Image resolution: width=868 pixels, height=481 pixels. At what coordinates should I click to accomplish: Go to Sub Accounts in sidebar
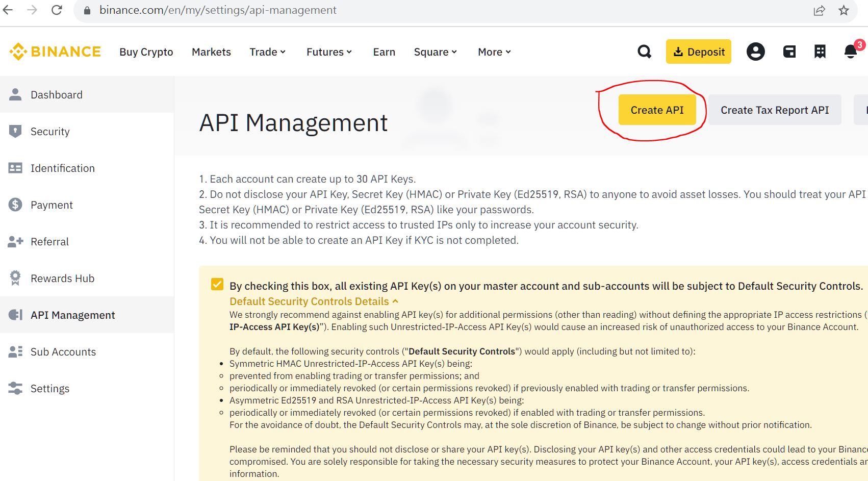pos(63,352)
